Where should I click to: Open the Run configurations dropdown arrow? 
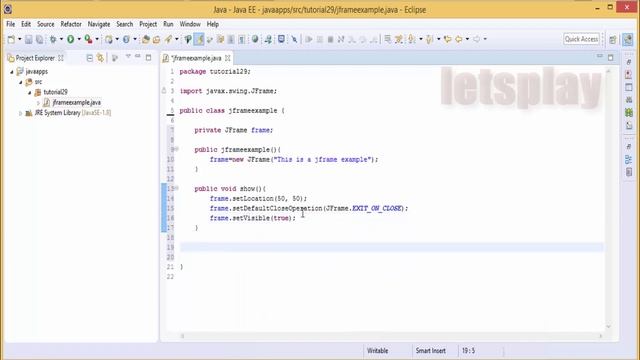pos(79,39)
